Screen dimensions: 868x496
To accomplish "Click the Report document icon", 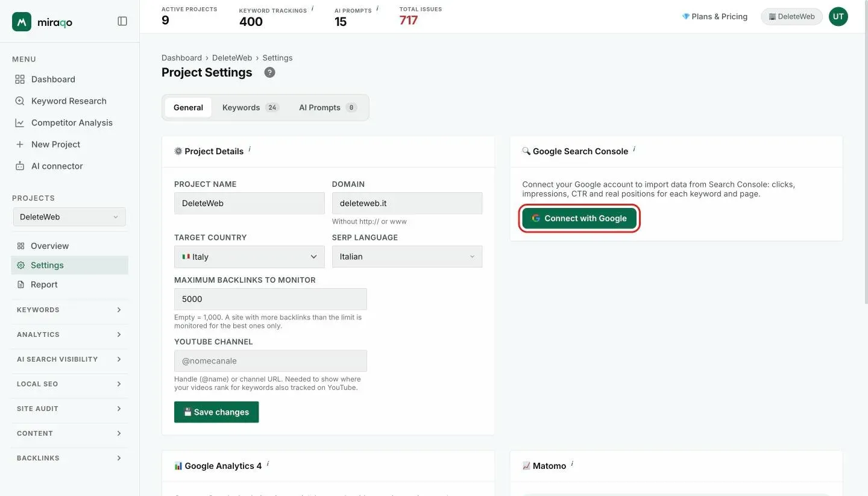I will click(x=20, y=284).
